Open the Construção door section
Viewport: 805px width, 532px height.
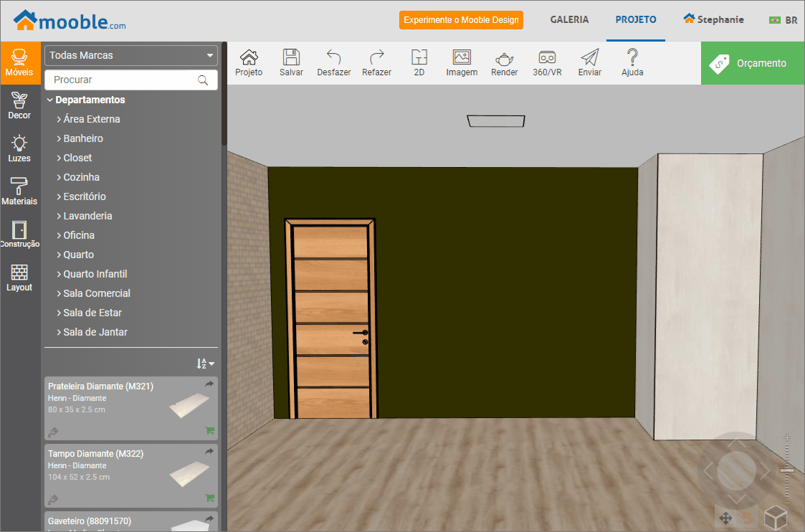(19, 234)
